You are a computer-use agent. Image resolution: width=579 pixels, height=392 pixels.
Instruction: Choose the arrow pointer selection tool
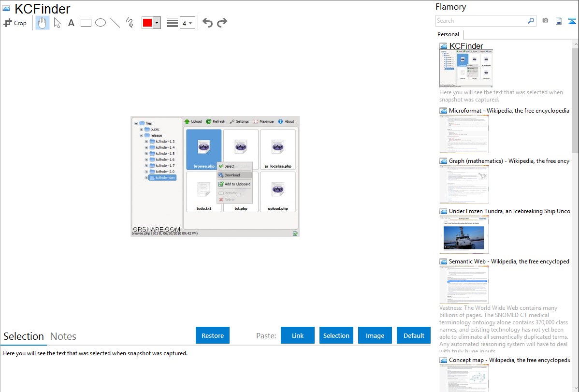[x=57, y=23]
